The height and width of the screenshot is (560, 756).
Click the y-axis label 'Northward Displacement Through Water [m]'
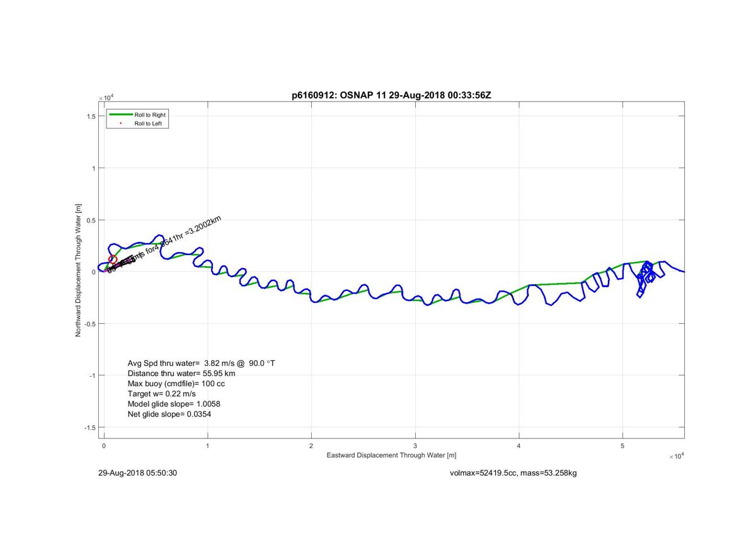(x=79, y=270)
